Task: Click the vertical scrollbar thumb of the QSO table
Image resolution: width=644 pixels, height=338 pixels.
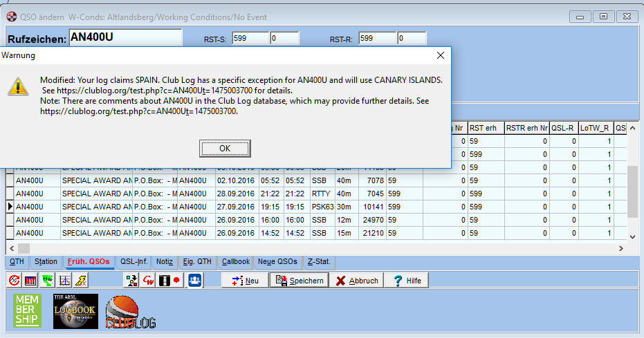Action: (x=632, y=191)
